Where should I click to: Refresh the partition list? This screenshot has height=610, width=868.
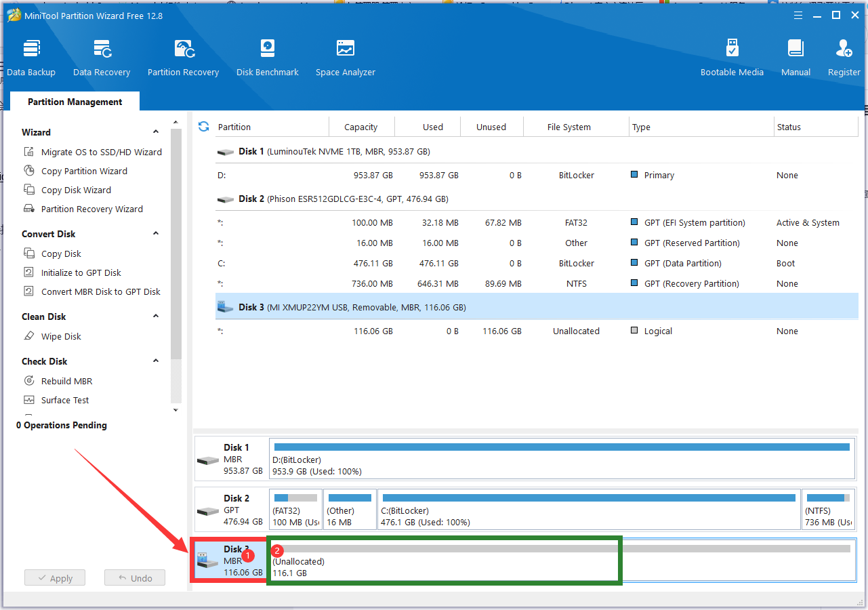coord(203,127)
